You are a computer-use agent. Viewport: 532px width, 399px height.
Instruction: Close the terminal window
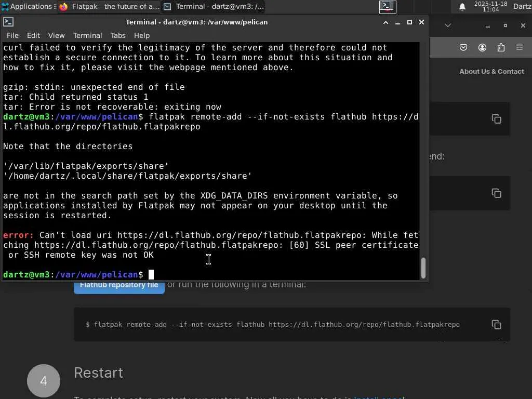tap(421, 22)
